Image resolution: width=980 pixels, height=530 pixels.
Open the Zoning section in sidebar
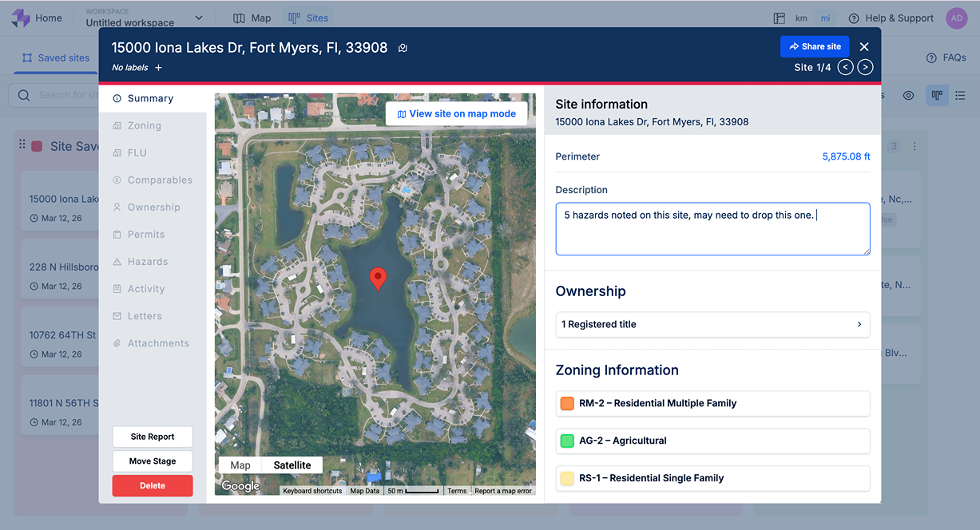[x=144, y=126]
